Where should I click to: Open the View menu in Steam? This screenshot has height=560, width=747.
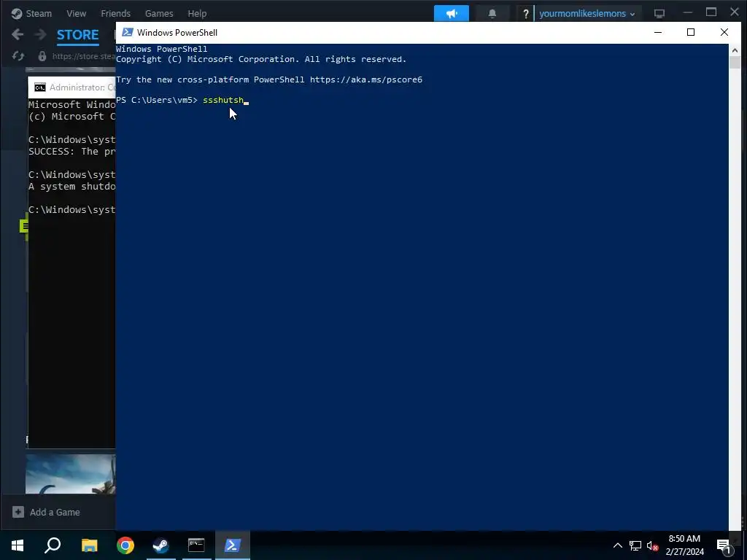point(76,13)
